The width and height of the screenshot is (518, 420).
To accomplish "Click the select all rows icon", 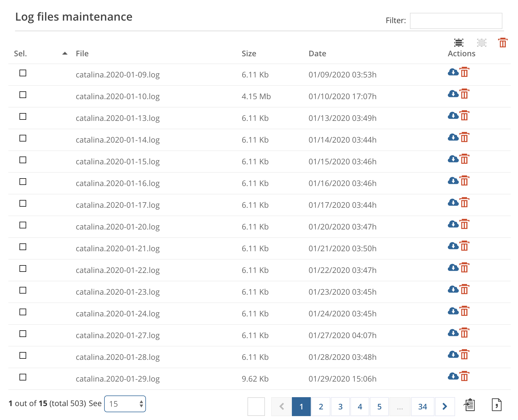I will [x=459, y=43].
